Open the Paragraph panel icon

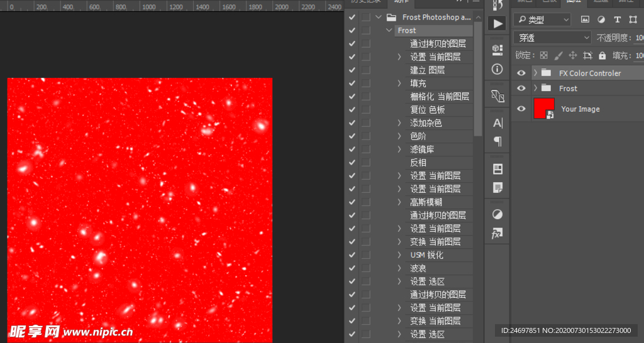497,141
